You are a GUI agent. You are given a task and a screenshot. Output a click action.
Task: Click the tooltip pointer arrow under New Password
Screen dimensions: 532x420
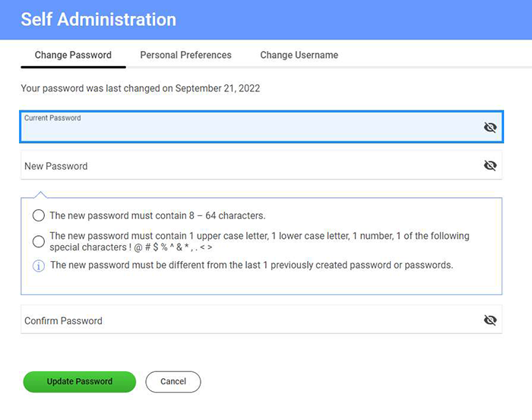(x=40, y=194)
